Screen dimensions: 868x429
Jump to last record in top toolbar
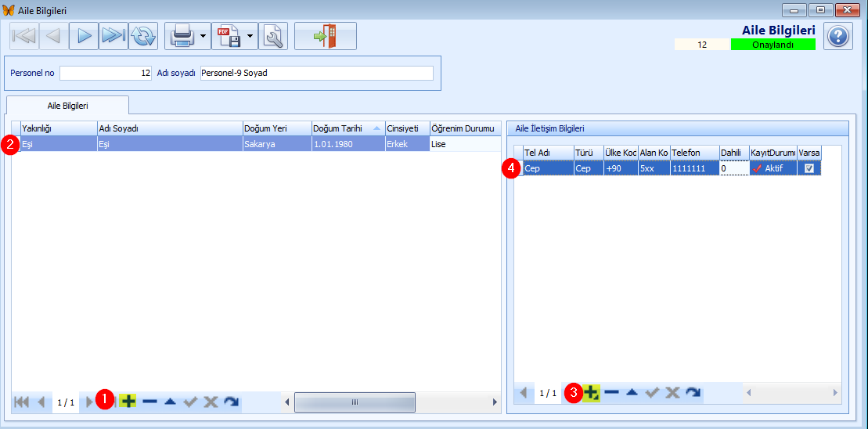click(x=113, y=36)
